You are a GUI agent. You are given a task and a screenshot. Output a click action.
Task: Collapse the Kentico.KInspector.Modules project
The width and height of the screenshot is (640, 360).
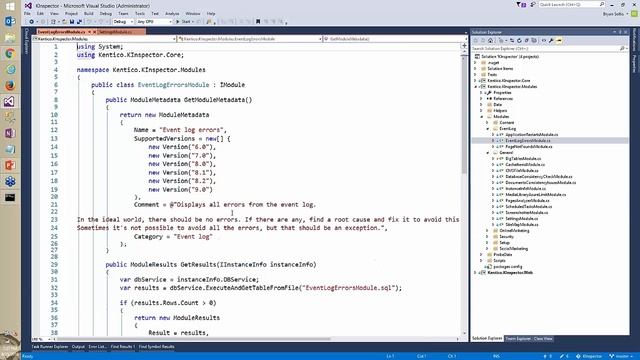coord(475,87)
